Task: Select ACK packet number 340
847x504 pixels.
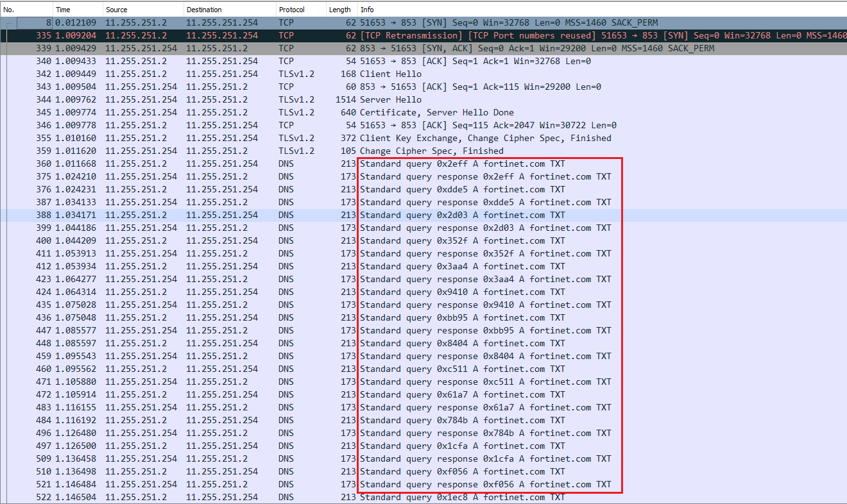Action: point(424,61)
